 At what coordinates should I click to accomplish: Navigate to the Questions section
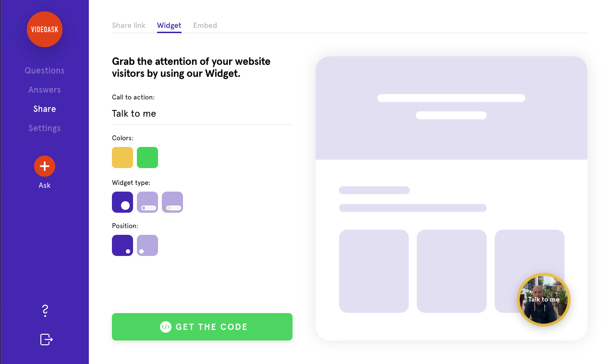click(44, 70)
